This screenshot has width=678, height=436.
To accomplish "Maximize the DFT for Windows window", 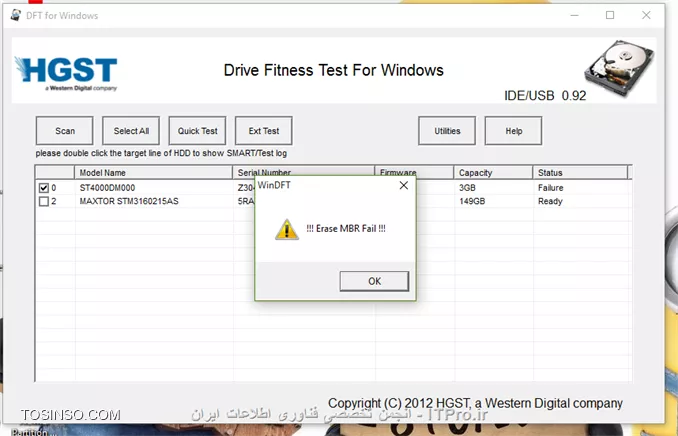I will pos(610,15).
